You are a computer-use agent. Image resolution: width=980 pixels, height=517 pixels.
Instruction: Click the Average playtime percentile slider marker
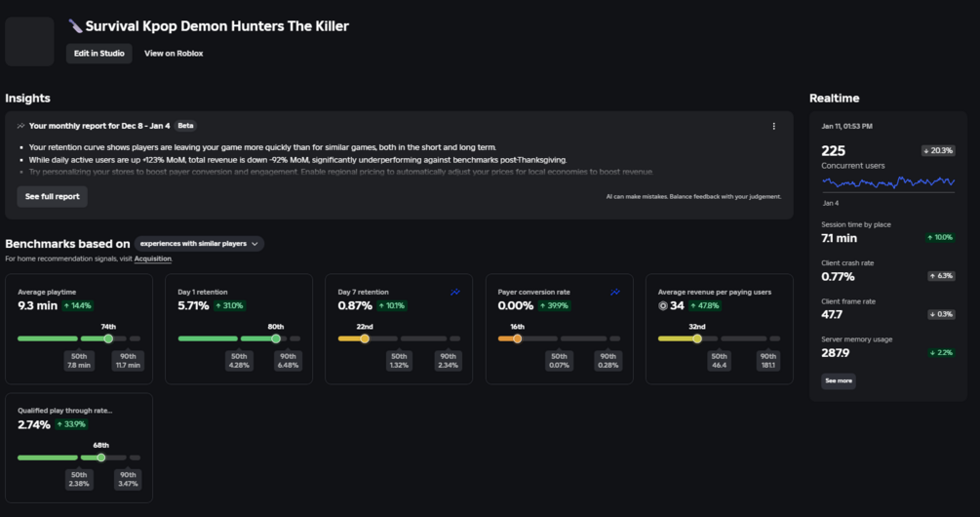(x=108, y=338)
